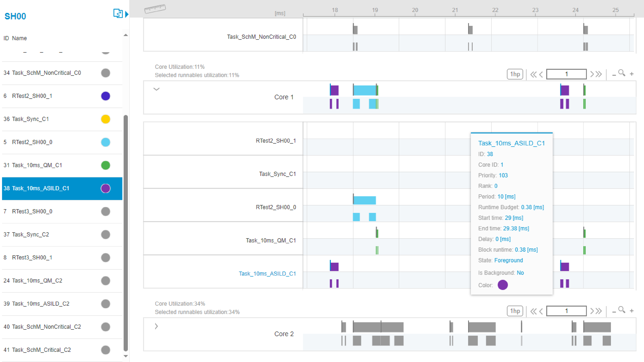This screenshot has width=644, height=362.
Task: Click the blue triangle expander next to SH00
Action: coord(127,14)
